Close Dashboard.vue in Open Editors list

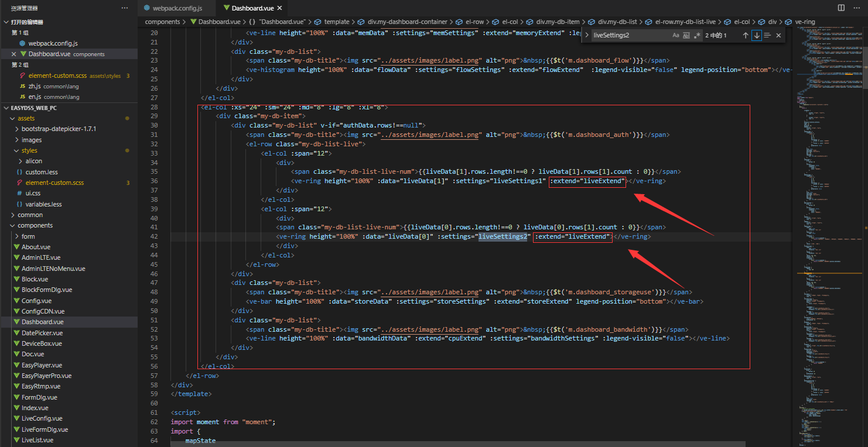pos(14,54)
